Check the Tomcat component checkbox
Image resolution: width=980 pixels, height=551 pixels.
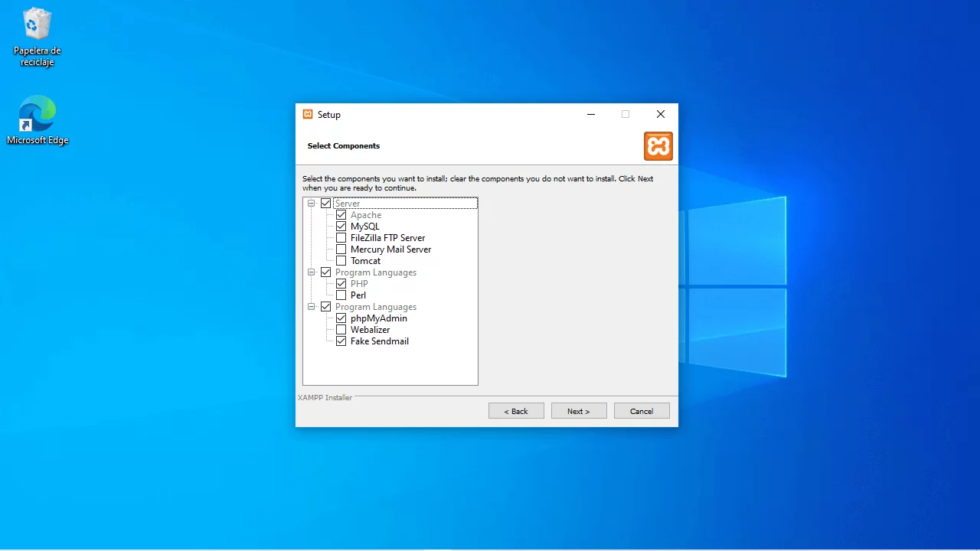[x=341, y=261]
